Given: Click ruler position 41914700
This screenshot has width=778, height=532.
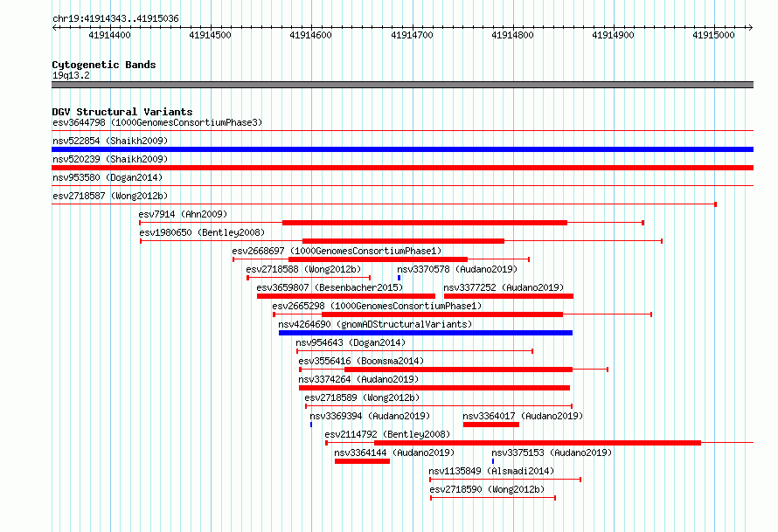Looking at the screenshot, I should tap(412, 35).
